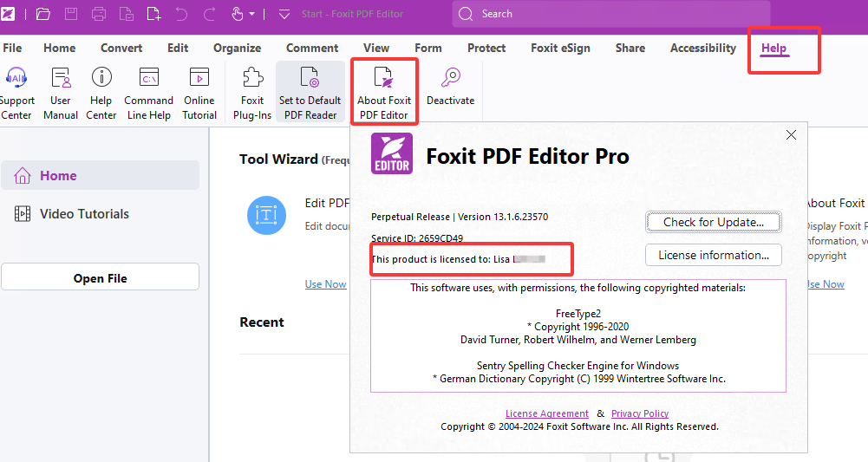868x462 pixels.
Task: Click the Sentry Spelling Checker Engine line
Action: (578, 366)
